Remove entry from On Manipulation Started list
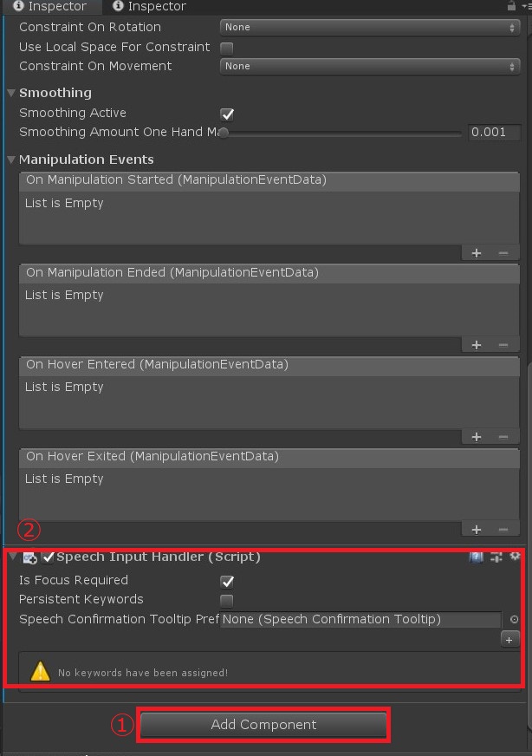This screenshot has width=532, height=756. [x=503, y=253]
